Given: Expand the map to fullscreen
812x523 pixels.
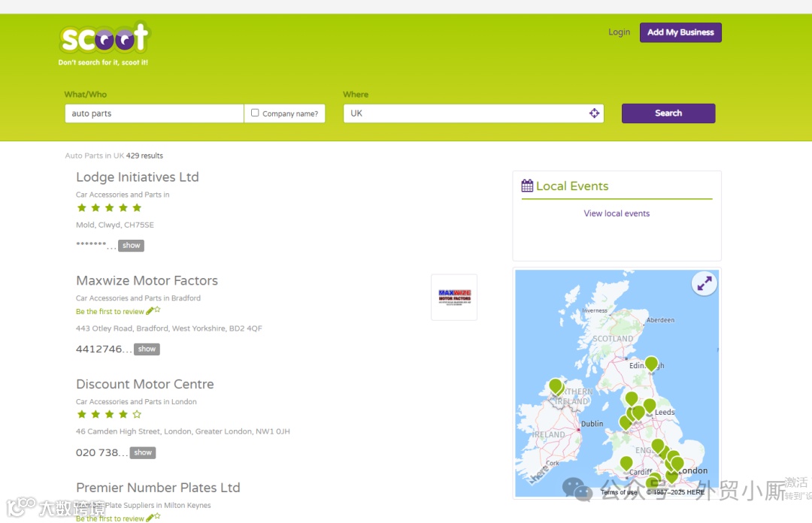Looking at the screenshot, I should pos(704,283).
